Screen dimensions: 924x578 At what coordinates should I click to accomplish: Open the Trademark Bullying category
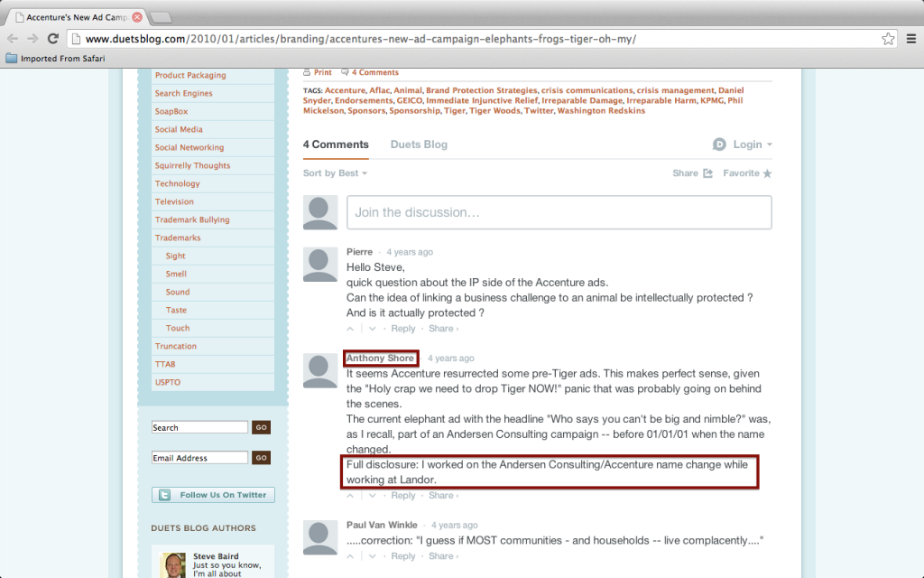point(192,219)
